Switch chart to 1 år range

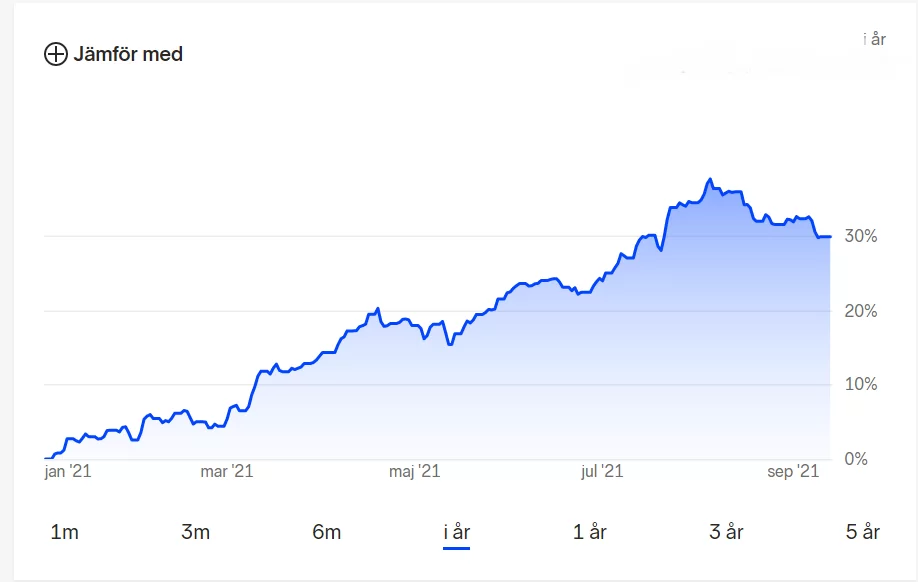tap(590, 532)
